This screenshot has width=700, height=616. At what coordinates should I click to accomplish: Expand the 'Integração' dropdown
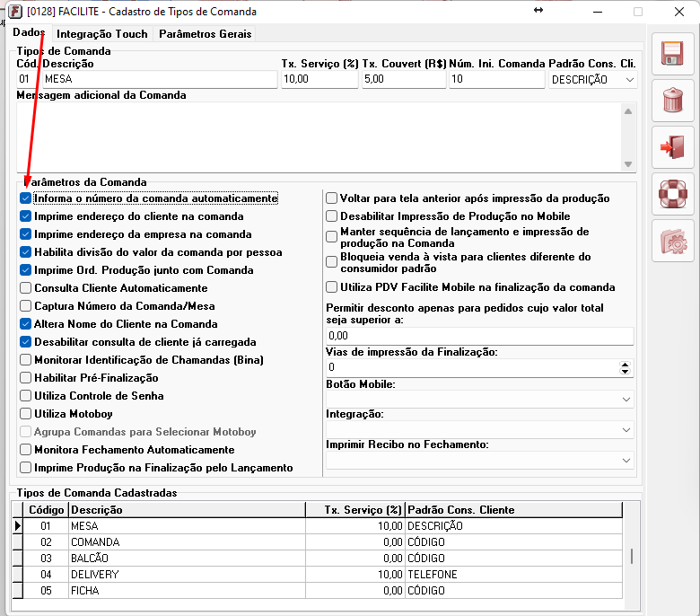[626, 430]
